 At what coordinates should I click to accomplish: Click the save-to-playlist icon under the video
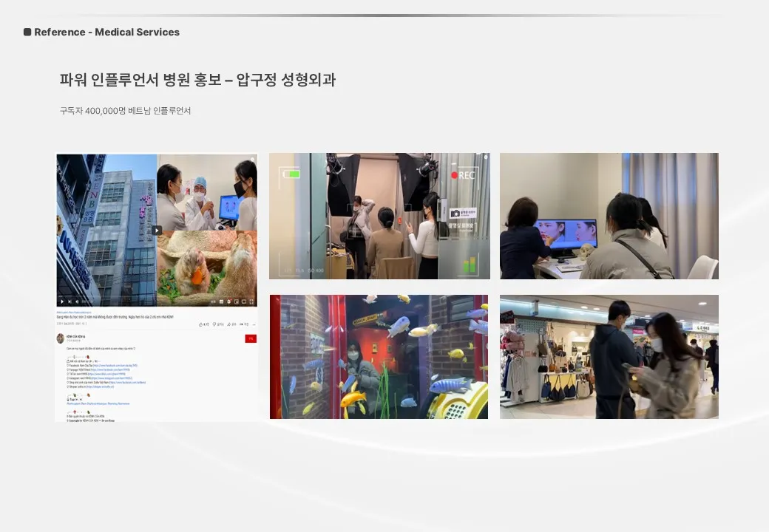(241, 324)
